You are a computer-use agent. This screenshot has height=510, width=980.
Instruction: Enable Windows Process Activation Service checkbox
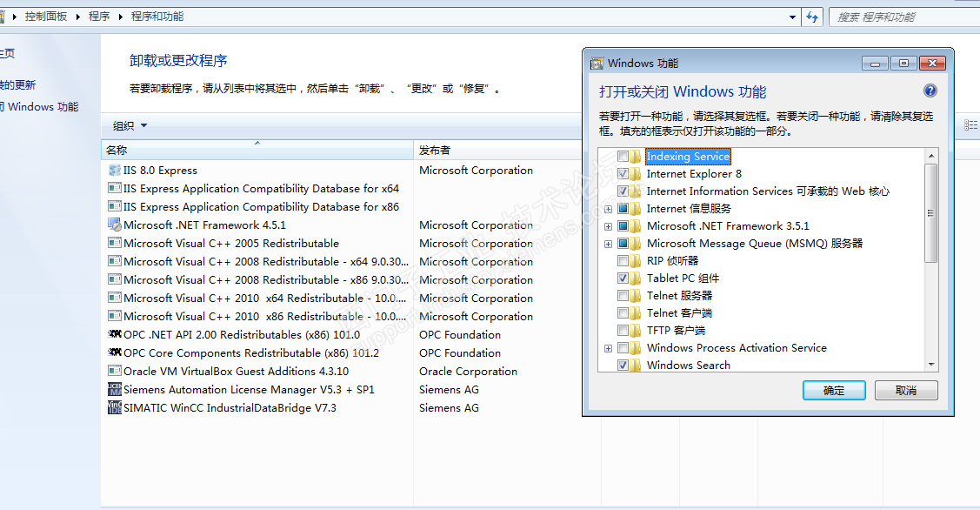[623, 347]
